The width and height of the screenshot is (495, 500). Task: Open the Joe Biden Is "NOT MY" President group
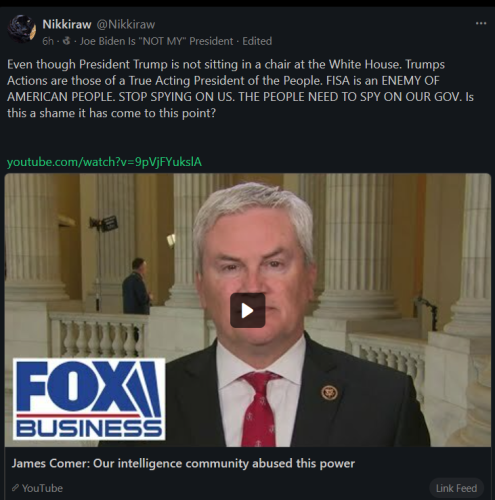pos(156,41)
